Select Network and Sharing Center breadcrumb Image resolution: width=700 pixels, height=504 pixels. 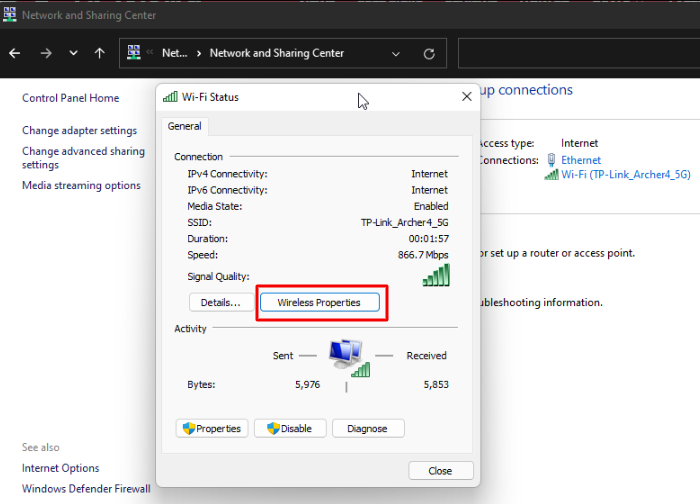[277, 53]
